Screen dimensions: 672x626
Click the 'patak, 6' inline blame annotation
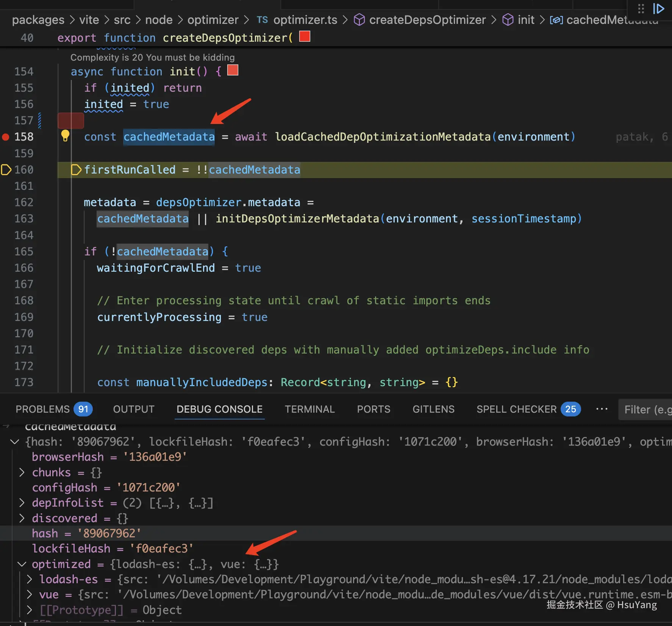coord(642,137)
